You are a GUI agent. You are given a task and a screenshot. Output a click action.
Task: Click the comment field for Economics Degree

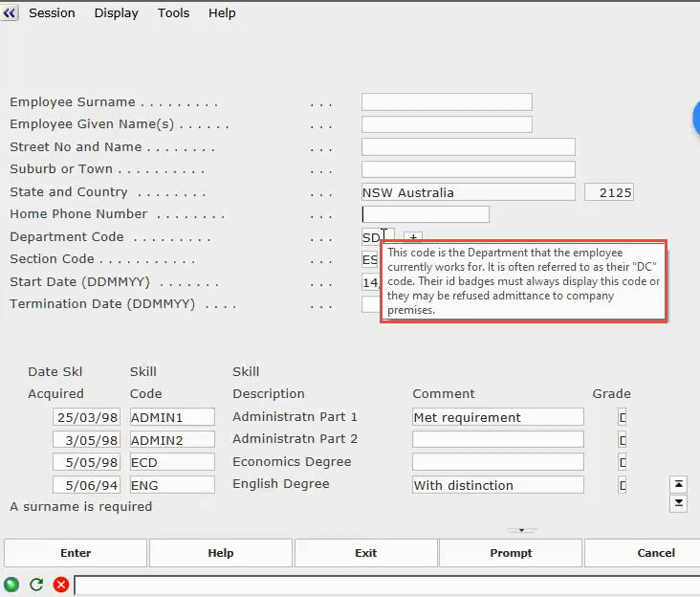point(498,462)
